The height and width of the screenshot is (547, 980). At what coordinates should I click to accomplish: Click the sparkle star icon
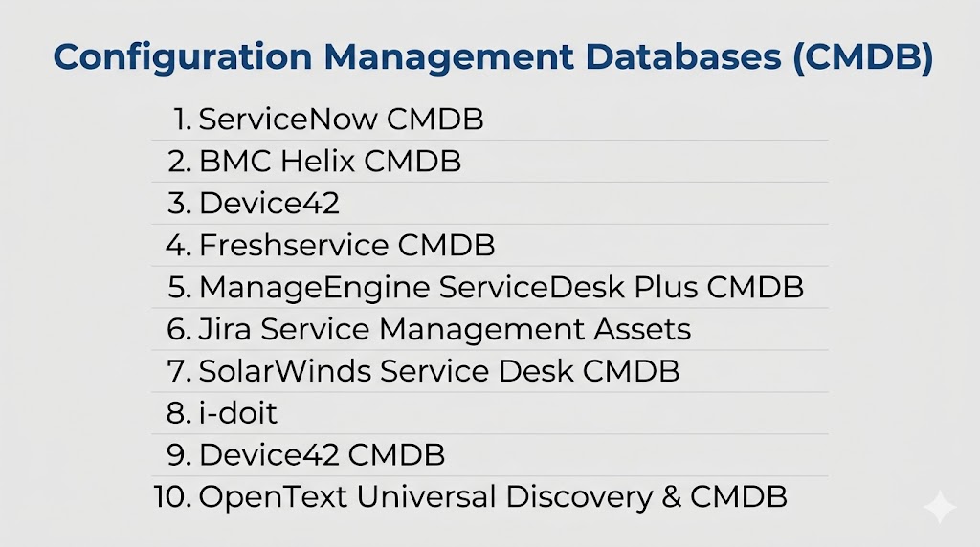(940, 508)
